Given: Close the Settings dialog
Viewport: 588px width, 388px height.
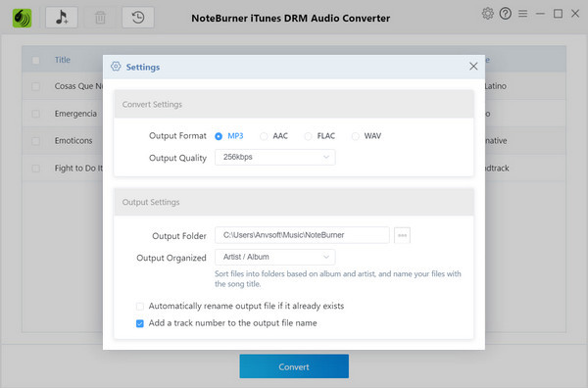Looking at the screenshot, I should pos(473,67).
